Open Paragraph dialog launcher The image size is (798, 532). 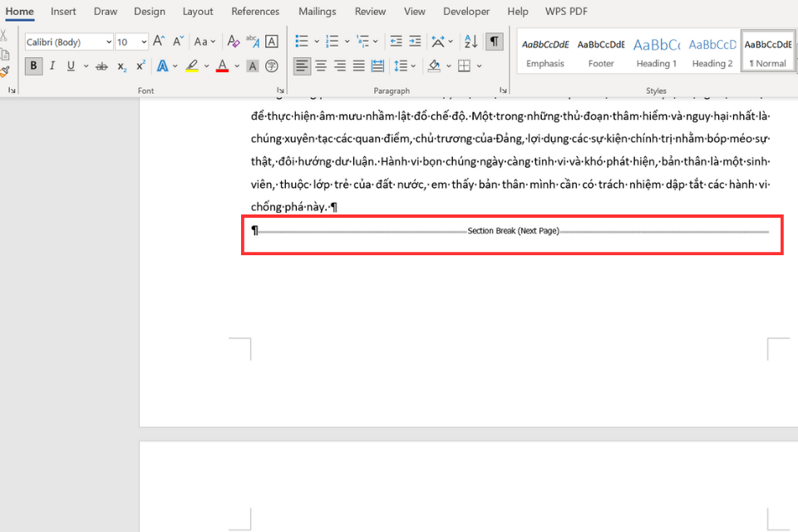tap(503, 90)
